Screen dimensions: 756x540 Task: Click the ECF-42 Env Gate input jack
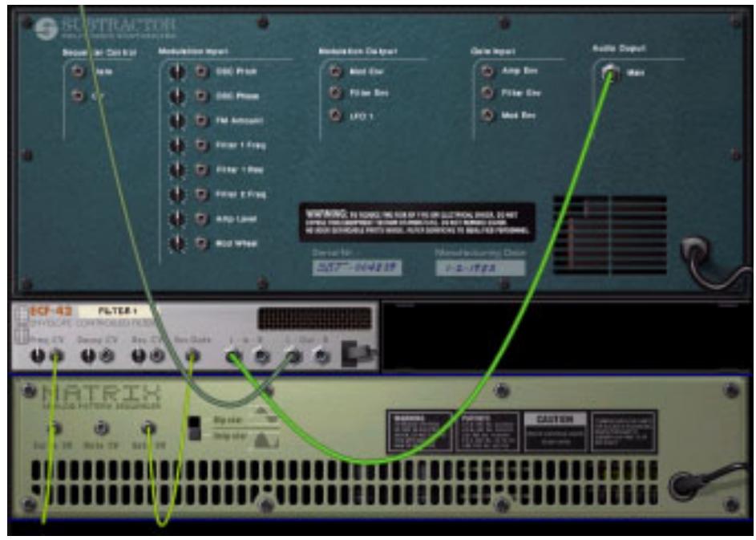192,355
